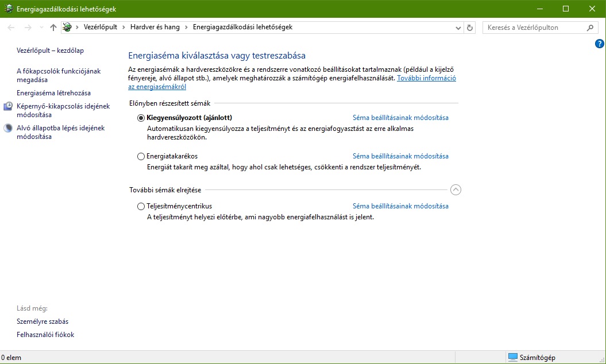Maximize the window
The image size is (606, 364).
(x=566, y=9)
